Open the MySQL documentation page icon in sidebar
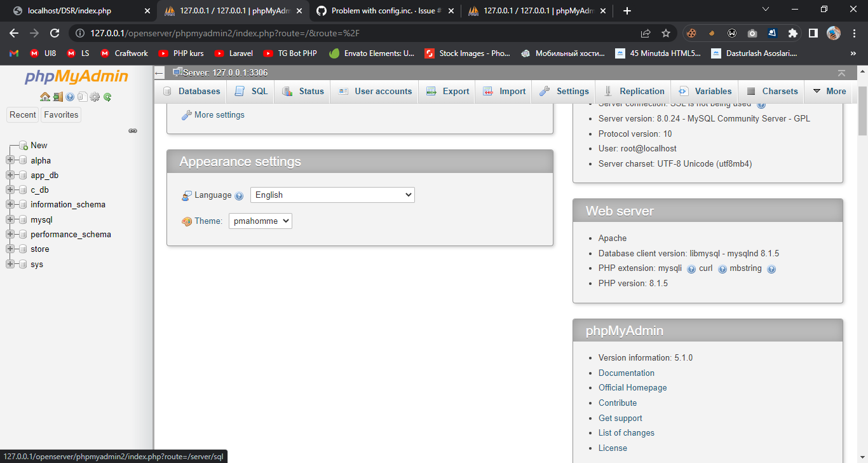The height and width of the screenshot is (463, 868). [82, 97]
